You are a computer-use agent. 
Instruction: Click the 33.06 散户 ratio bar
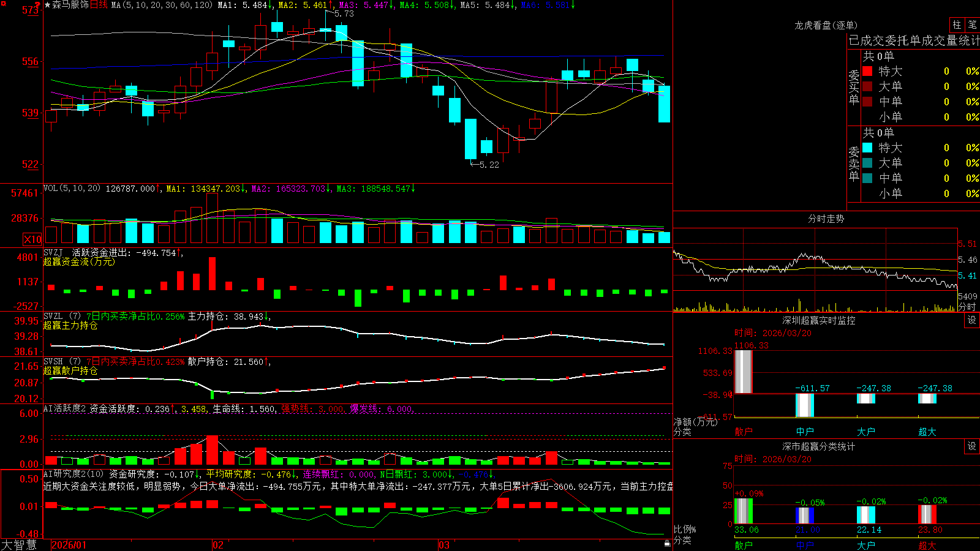[744, 511]
